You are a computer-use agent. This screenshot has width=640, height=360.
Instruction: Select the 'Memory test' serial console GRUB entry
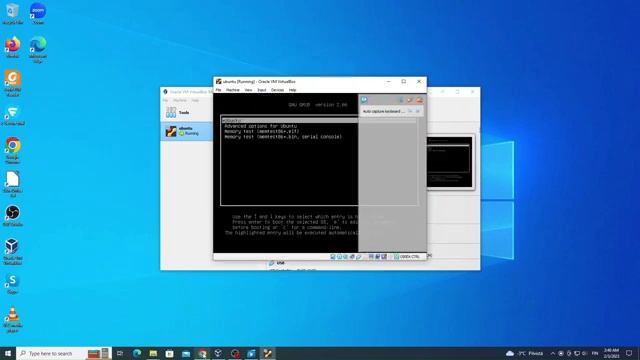tap(283, 137)
